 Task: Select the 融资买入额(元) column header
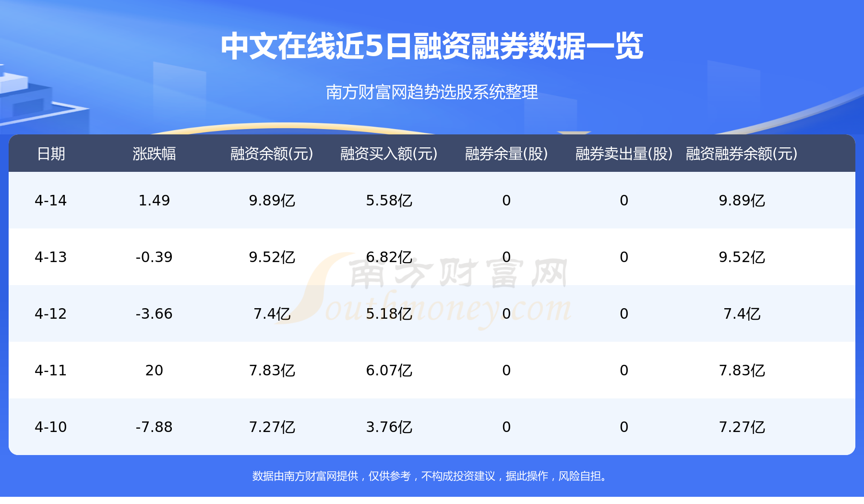389,154
